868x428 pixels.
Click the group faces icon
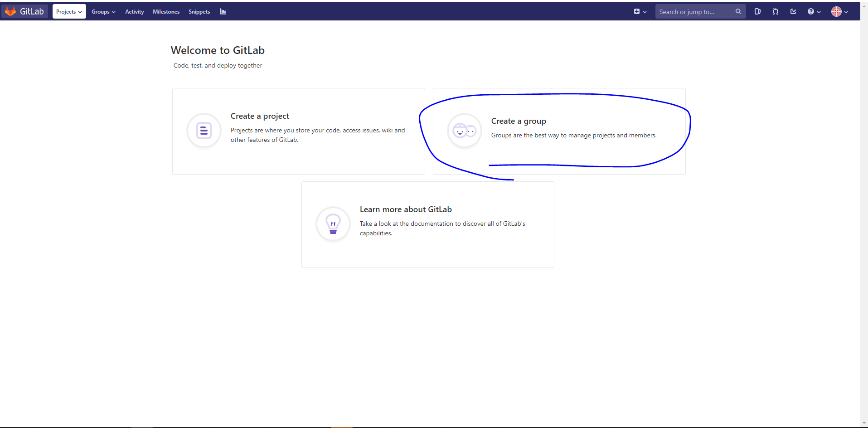point(465,131)
